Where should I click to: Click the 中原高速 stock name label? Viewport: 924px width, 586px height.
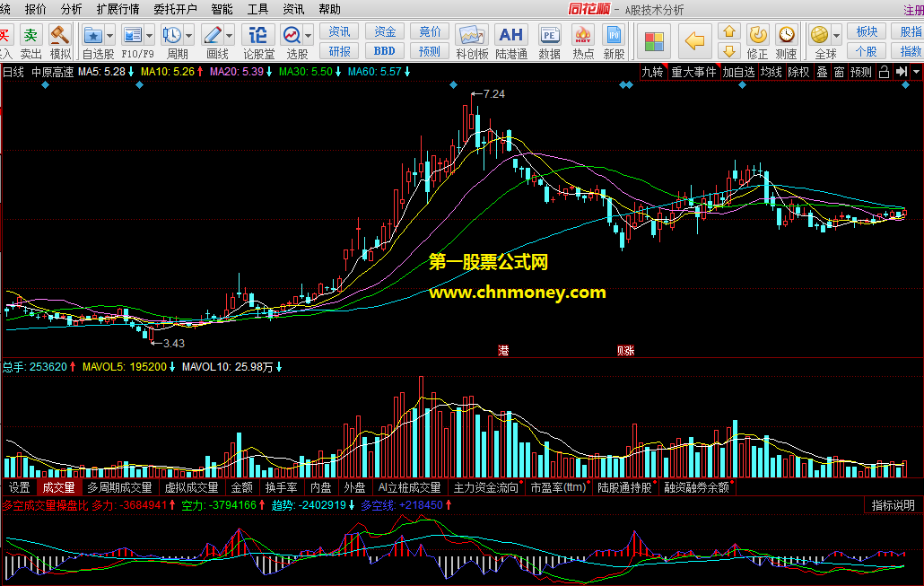(52, 72)
